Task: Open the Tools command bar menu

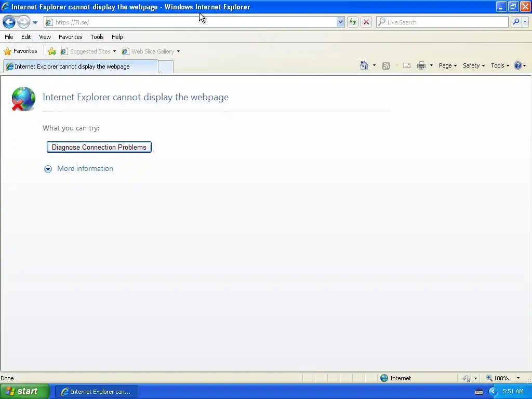Action: click(x=500, y=65)
